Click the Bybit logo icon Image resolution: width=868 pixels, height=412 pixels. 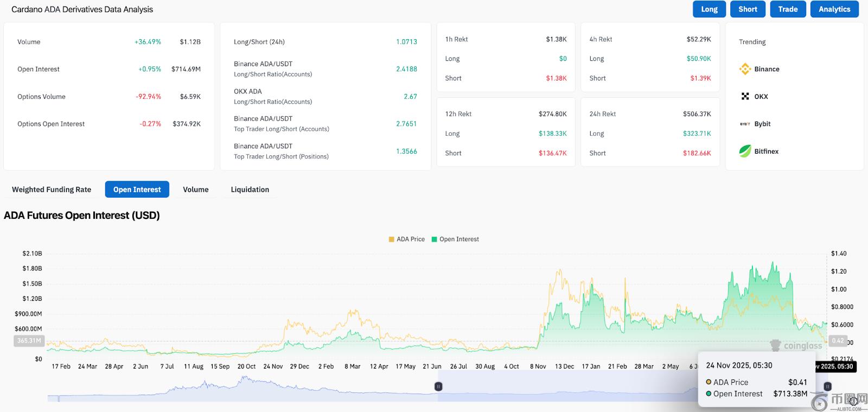click(745, 124)
